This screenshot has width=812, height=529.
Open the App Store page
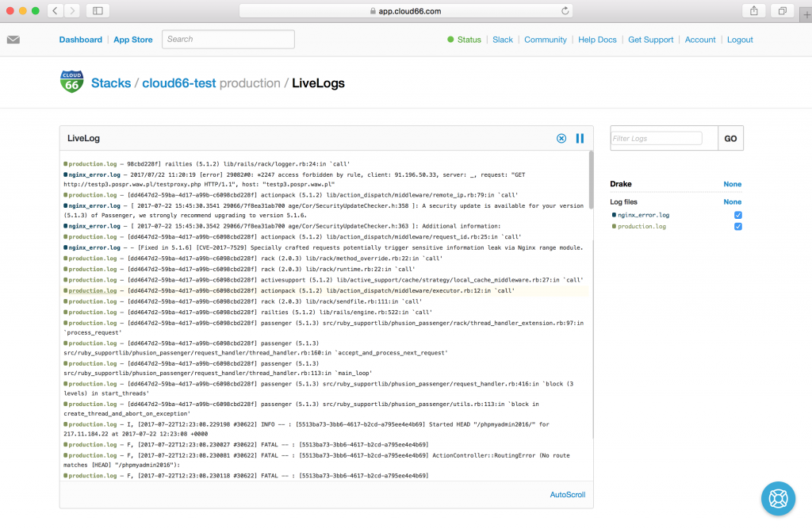[133, 40]
